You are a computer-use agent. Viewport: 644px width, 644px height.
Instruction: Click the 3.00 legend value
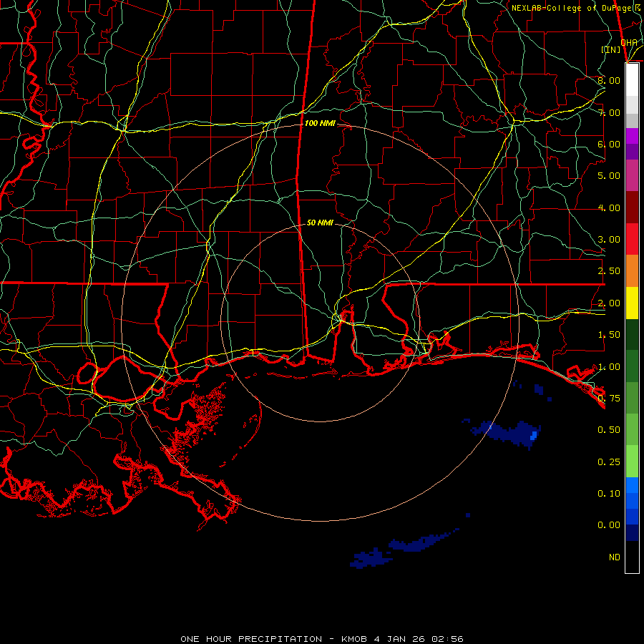point(609,240)
